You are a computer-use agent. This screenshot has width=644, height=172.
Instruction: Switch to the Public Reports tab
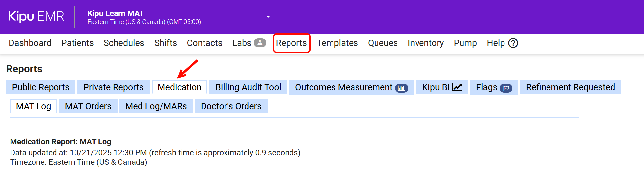[41, 87]
